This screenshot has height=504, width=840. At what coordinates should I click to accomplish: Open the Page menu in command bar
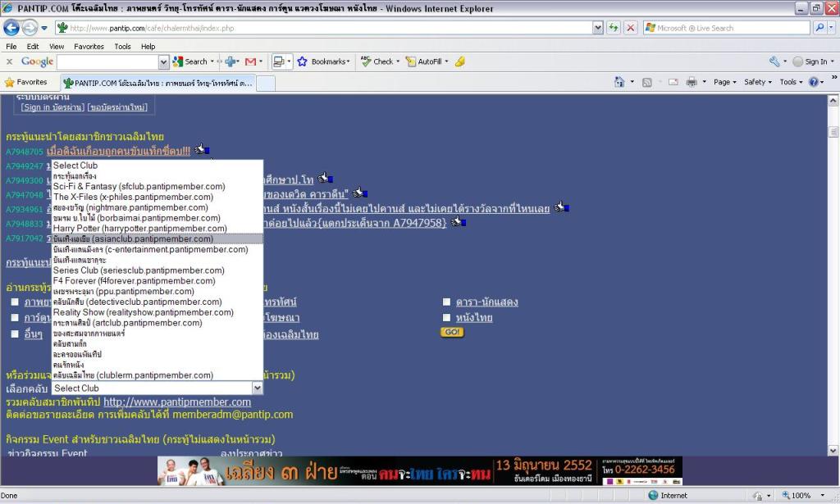click(725, 82)
